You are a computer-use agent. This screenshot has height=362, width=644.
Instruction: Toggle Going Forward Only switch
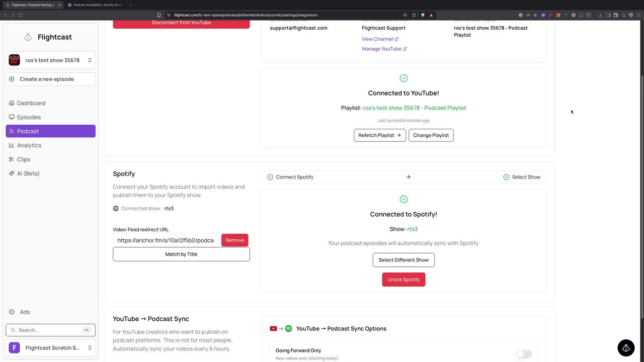pos(524,354)
